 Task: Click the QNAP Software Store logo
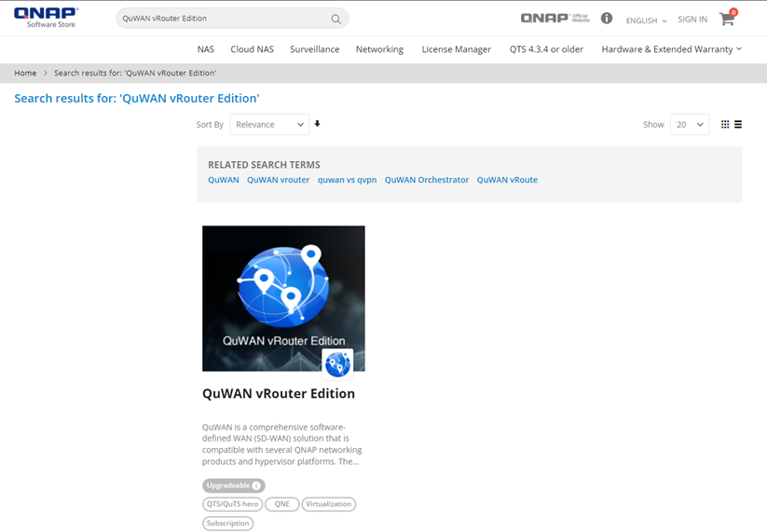click(x=47, y=18)
